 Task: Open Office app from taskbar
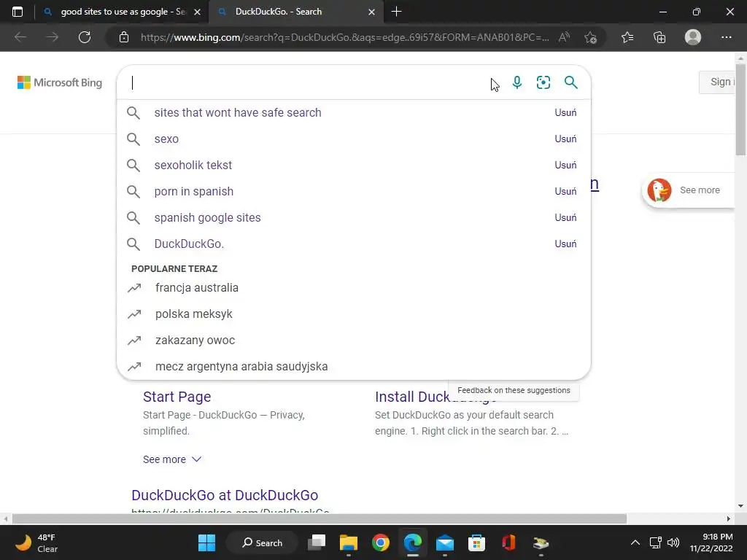tap(508, 542)
